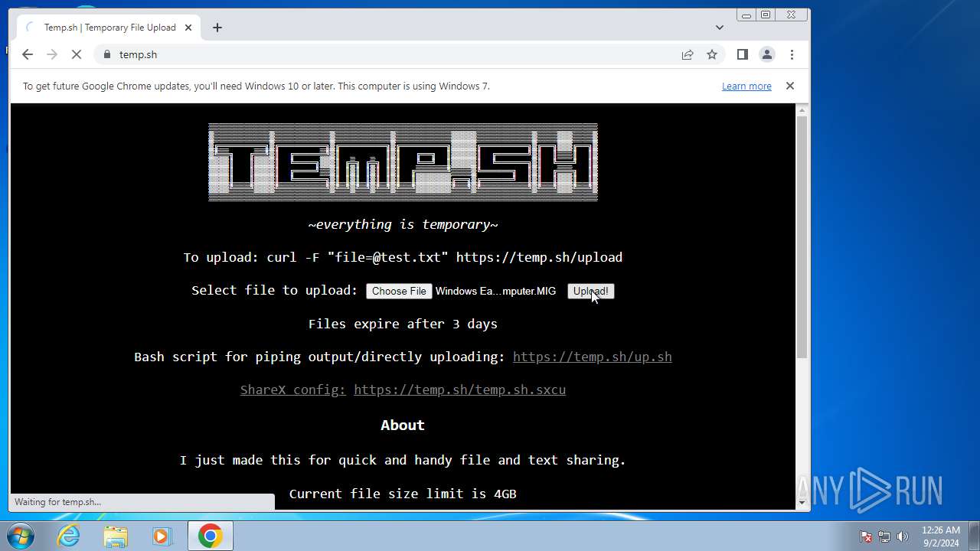The width and height of the screenshot is (980, 551).
Task: Open the side panel icon in toolbar
Action: click(x=742, y=54)
